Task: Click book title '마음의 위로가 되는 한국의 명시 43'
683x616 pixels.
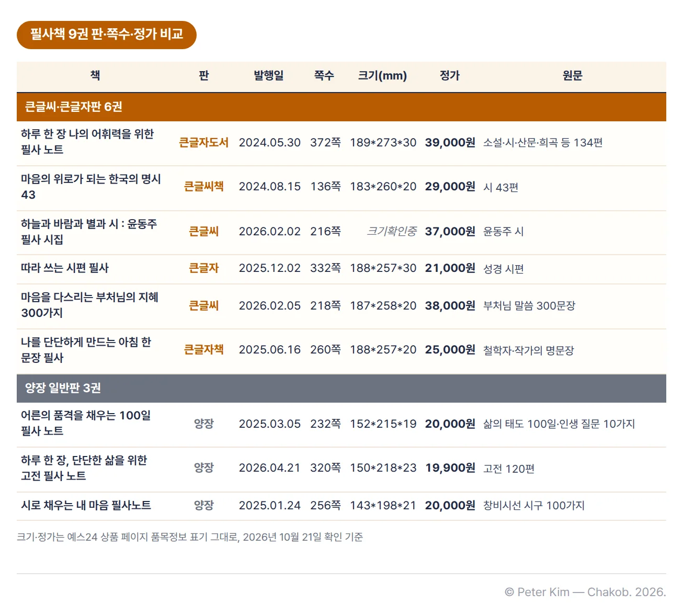Action: pyautogui.click(x=91, y=187)
